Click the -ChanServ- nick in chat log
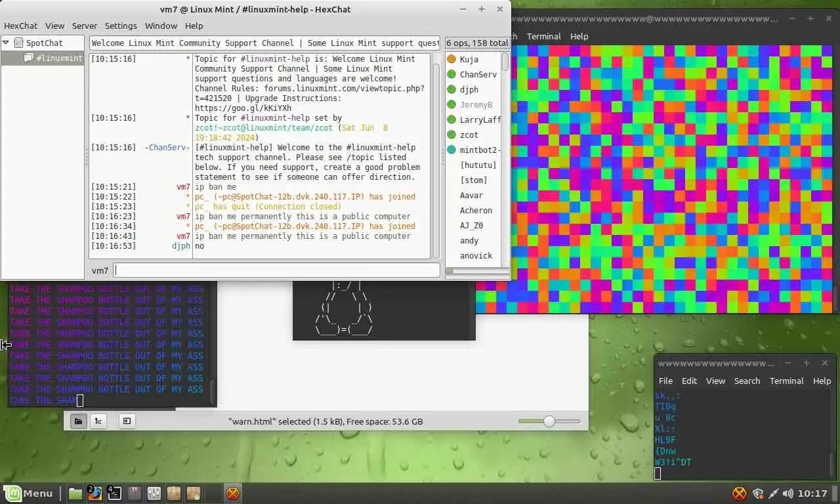840x504 pixels. pyautogui.click(x=167, y=148)
